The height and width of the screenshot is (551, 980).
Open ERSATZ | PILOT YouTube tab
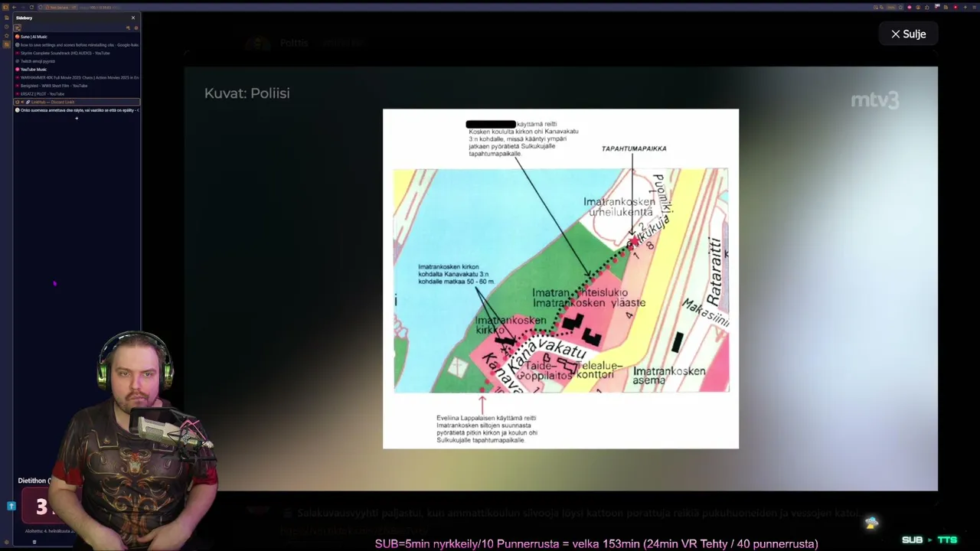pyautogui.click(x=77, y=93)
